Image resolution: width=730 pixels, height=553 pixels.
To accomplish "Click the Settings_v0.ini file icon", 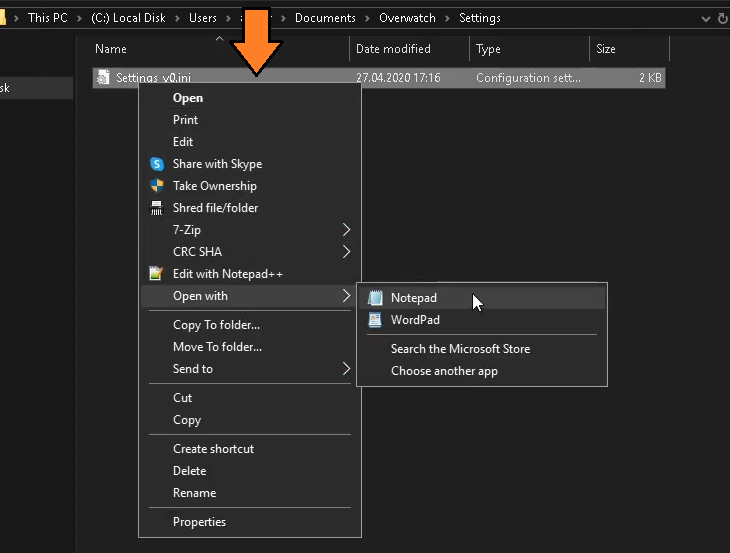I will point(103,78).
